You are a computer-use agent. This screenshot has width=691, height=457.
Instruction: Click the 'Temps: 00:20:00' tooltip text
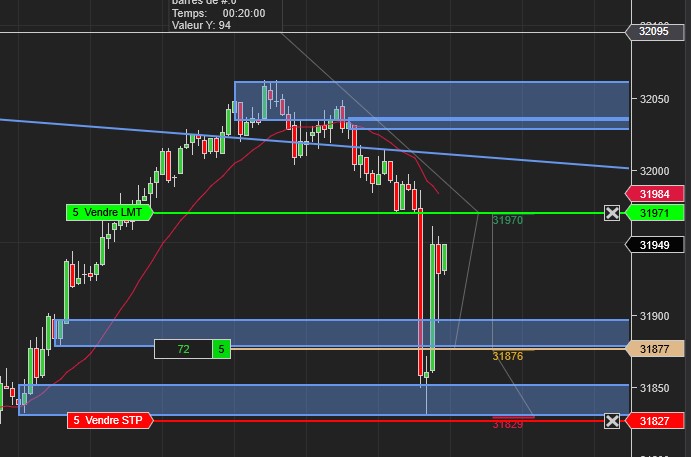[219, 14]
